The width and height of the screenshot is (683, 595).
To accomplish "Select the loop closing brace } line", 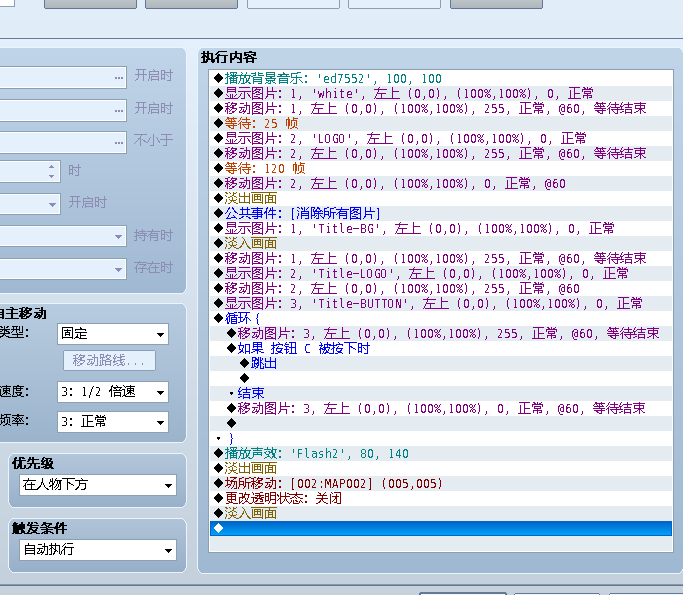I will [441, 438].
